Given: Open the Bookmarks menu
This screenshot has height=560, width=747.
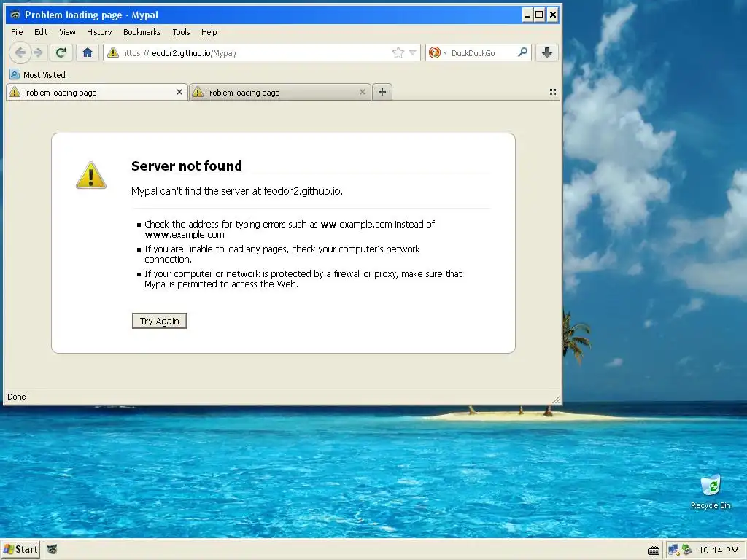Looking at the screenshot, I should click(142, 32).
